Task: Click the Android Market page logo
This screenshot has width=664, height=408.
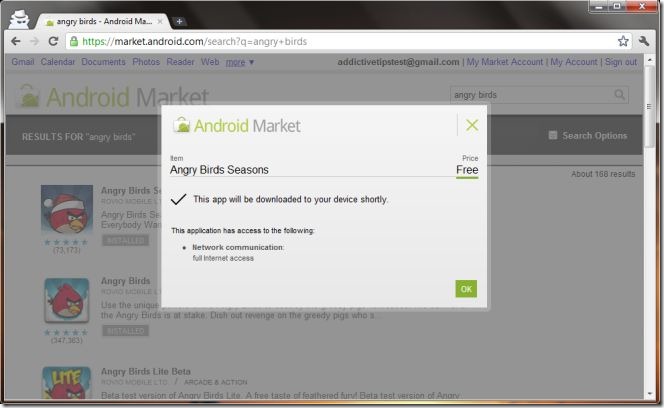Action: pyautogui.click(x=113, y=97)
